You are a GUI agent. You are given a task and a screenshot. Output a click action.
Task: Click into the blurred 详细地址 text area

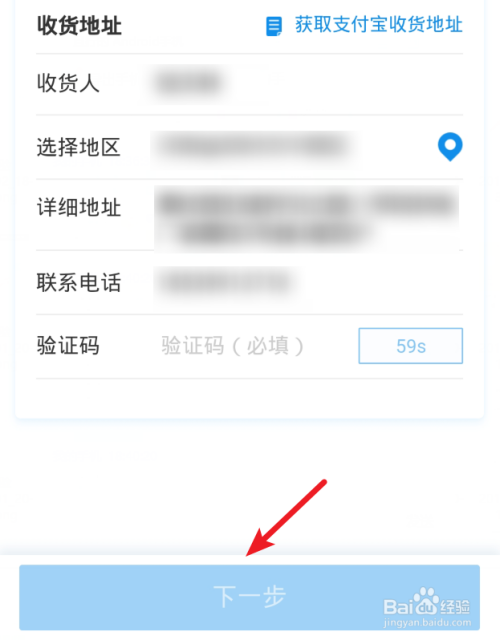(x=306, y=219)
